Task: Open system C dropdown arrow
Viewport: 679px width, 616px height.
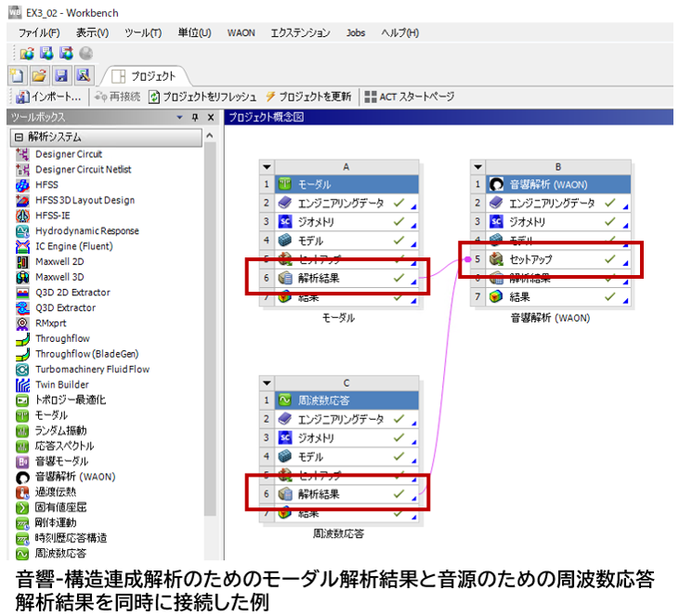Action: click(267, 383)
